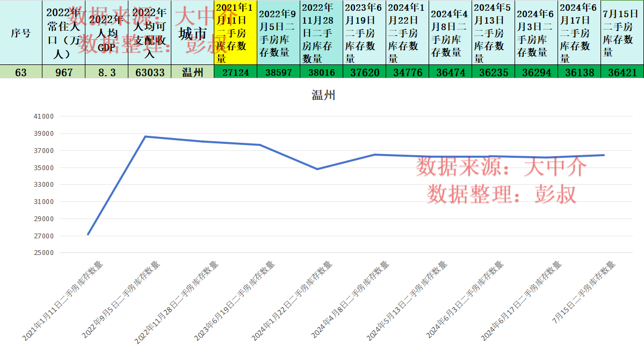This screenshot has height=350, width=644.
Task: Click the line's starting point at 27124
Action: tap(88, 234)
